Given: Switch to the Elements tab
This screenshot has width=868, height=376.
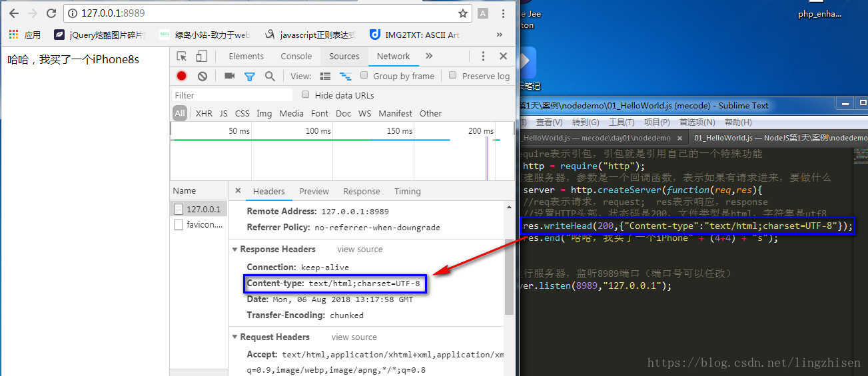Looking at the screenshot, I should pyautogui.click(x=246, y=57).
